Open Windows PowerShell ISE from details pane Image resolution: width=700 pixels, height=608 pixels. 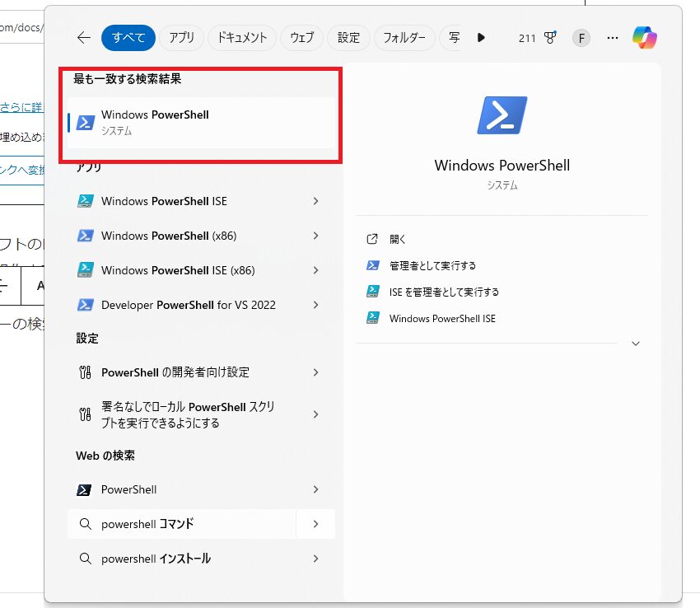[442, 319]
